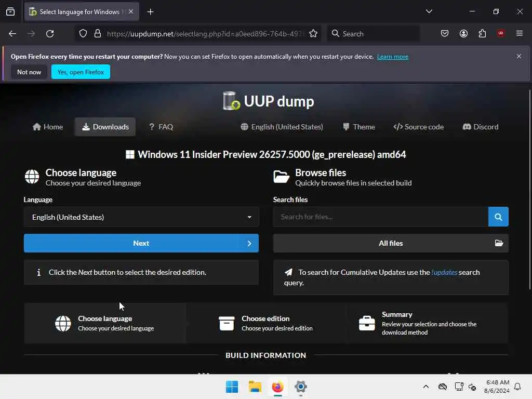
Task: Click the page vertical scrollbar
Action: [529, 190]
